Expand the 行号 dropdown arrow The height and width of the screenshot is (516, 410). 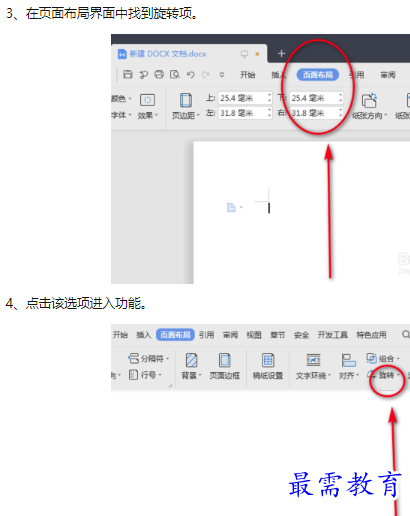[160, 375]
